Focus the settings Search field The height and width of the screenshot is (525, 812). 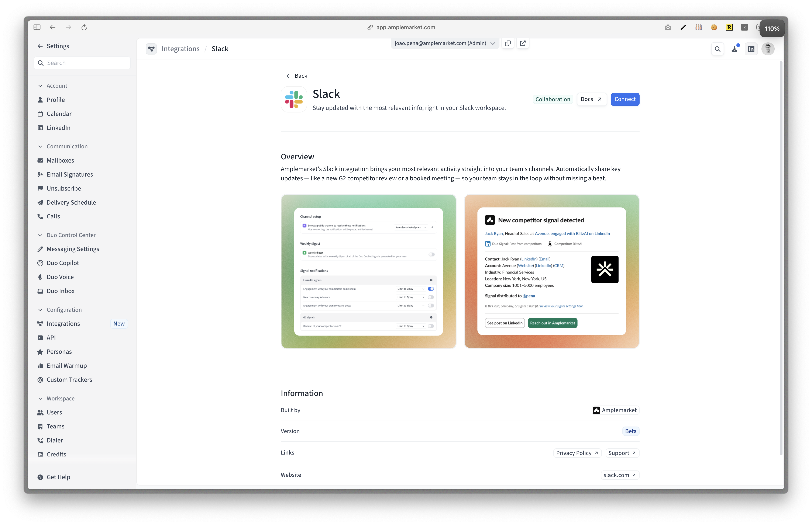point(82,63)
